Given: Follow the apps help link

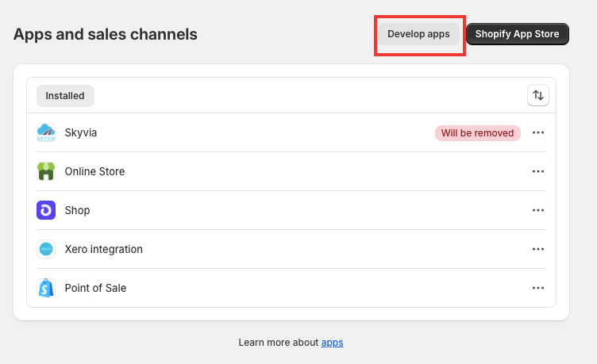Looking at the screenshot, I should [332, 343].
